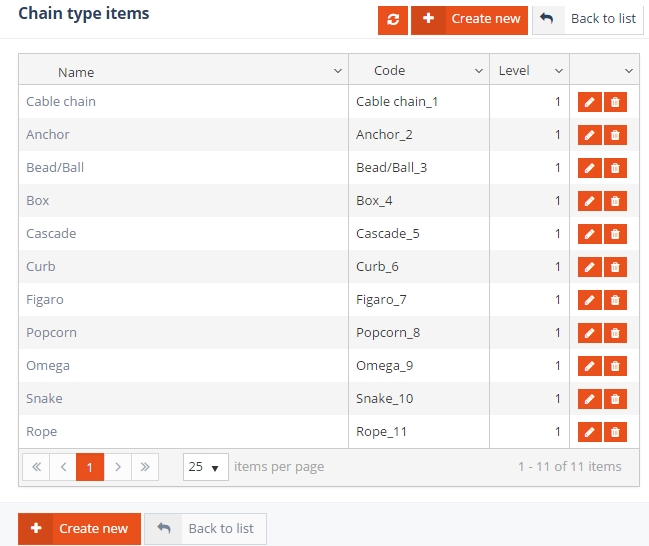Open the items per page selector
Screen dimensions: 649x546
[x=206, y=467]
